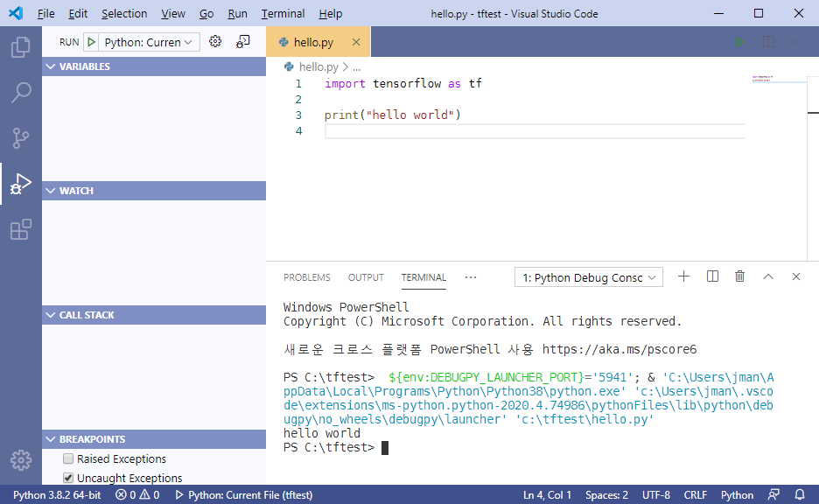Disable Uncaught Exceptions breakpoint
This screenshot has width=819, height=504.
click(68, 478)
